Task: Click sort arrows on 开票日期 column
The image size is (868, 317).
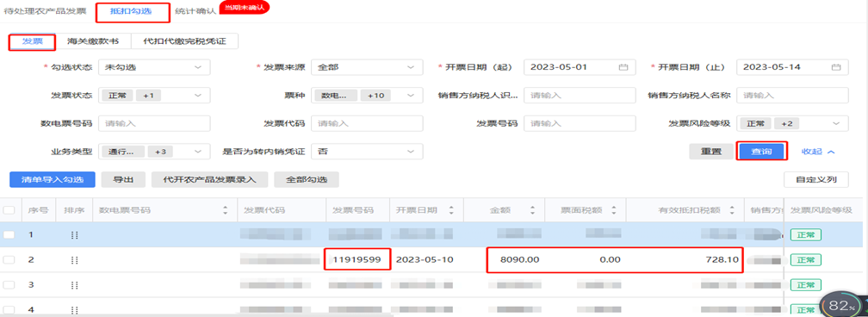Action: pos(452,210)
